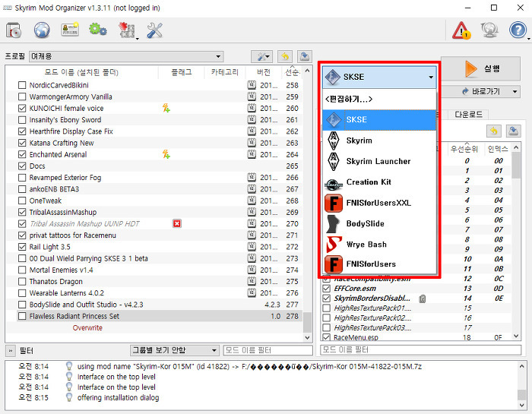Click the flag icon on Enchanted Arsenal row
This screenshot has width=532, height=414.
point(166,154)
